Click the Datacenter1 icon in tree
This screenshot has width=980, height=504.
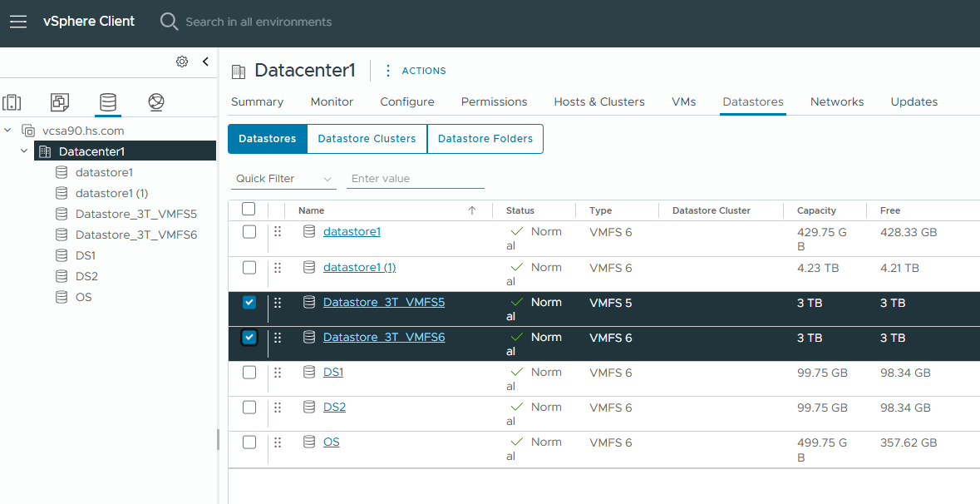(45, 151)
